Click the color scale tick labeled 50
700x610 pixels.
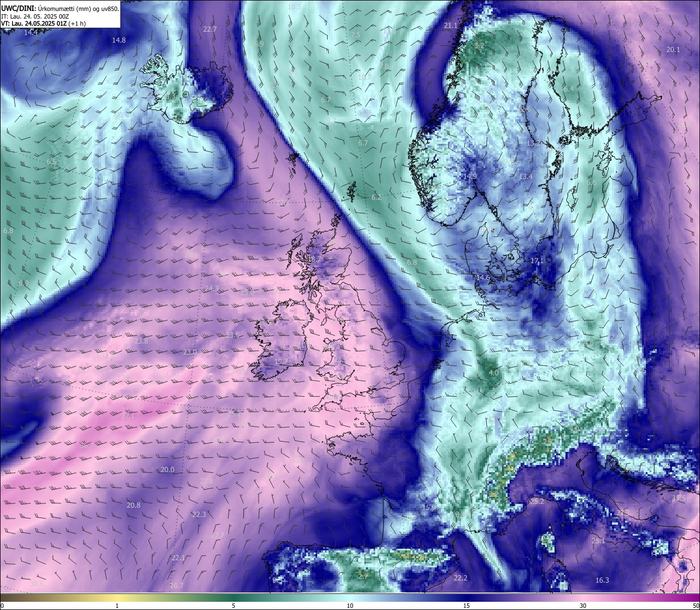(696, 606)
